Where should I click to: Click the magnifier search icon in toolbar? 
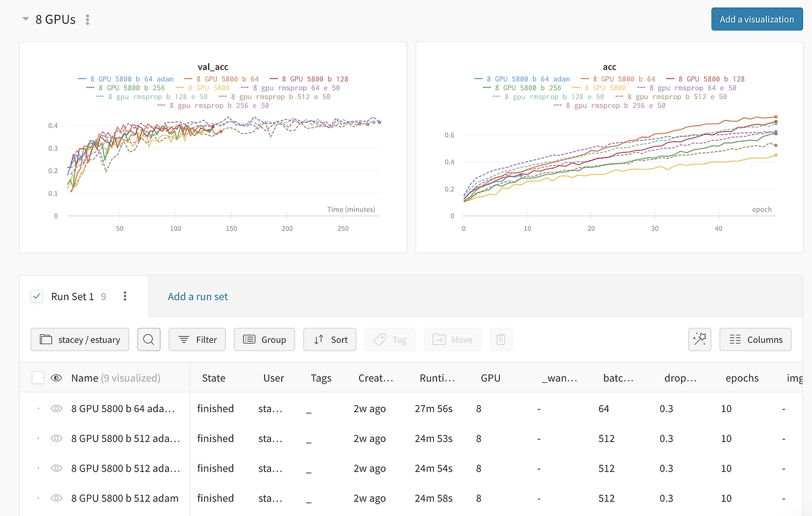(148, 340)
